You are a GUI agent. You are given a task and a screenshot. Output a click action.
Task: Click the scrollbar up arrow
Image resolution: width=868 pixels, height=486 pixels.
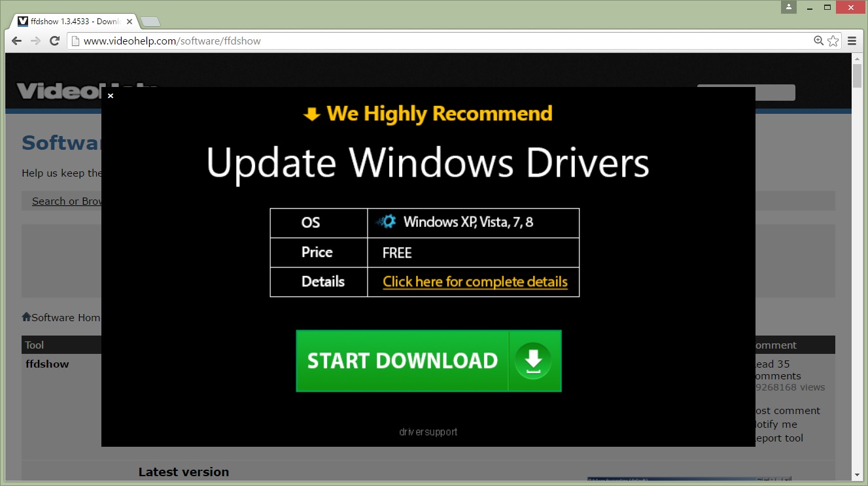[x=857, y=59]
